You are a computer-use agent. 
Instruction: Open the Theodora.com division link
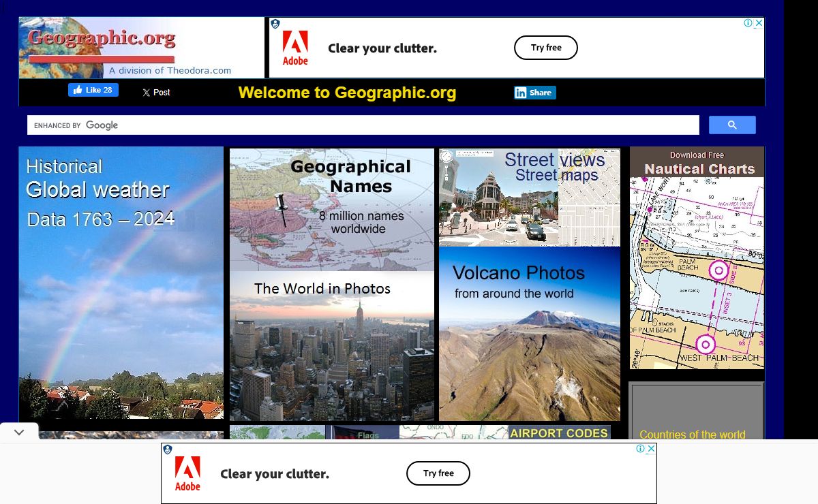(x=170, y=70)
